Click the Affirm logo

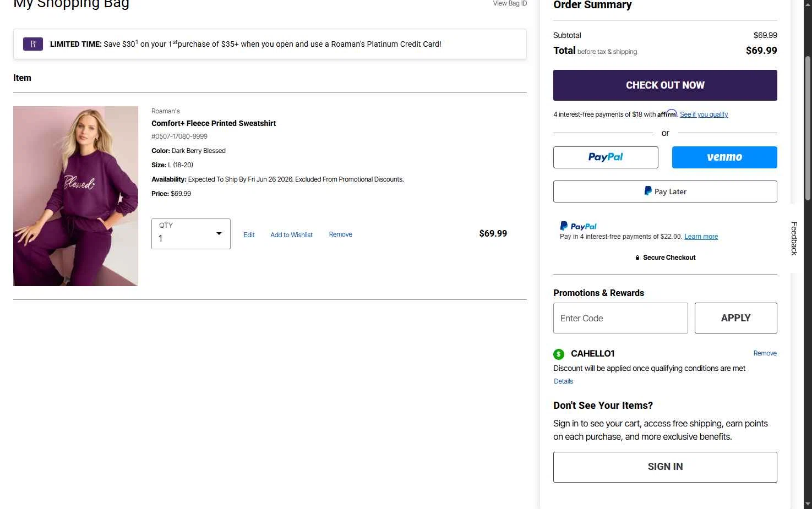point(667,114)
